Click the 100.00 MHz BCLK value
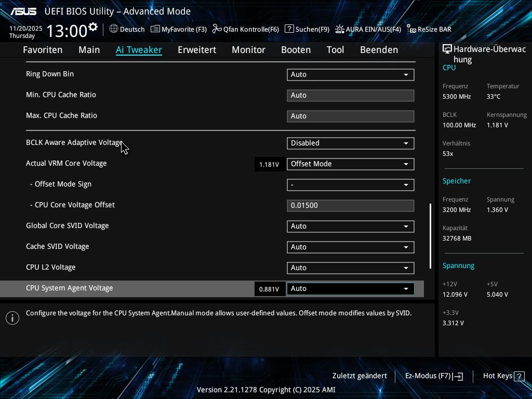 point(459,125)
